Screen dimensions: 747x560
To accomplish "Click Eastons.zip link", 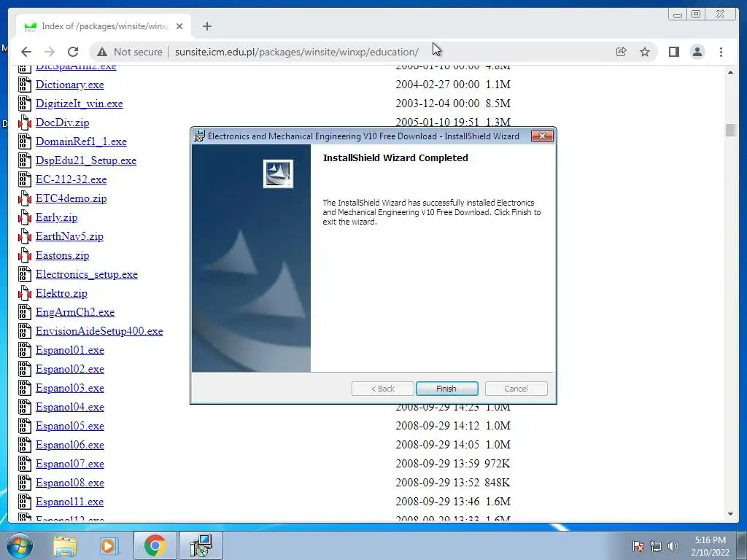I will click(63, 256).
